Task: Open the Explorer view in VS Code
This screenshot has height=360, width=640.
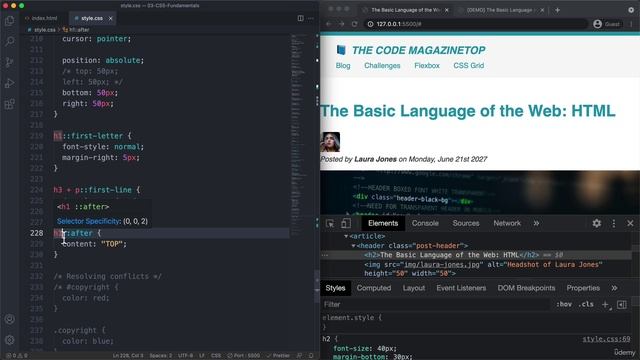Action: (9, 20)
